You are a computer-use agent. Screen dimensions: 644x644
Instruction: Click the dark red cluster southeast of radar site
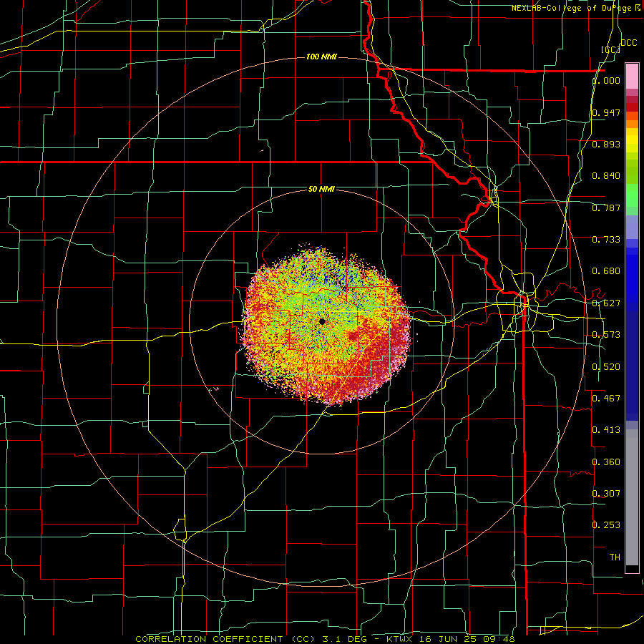tap(353, 337)
